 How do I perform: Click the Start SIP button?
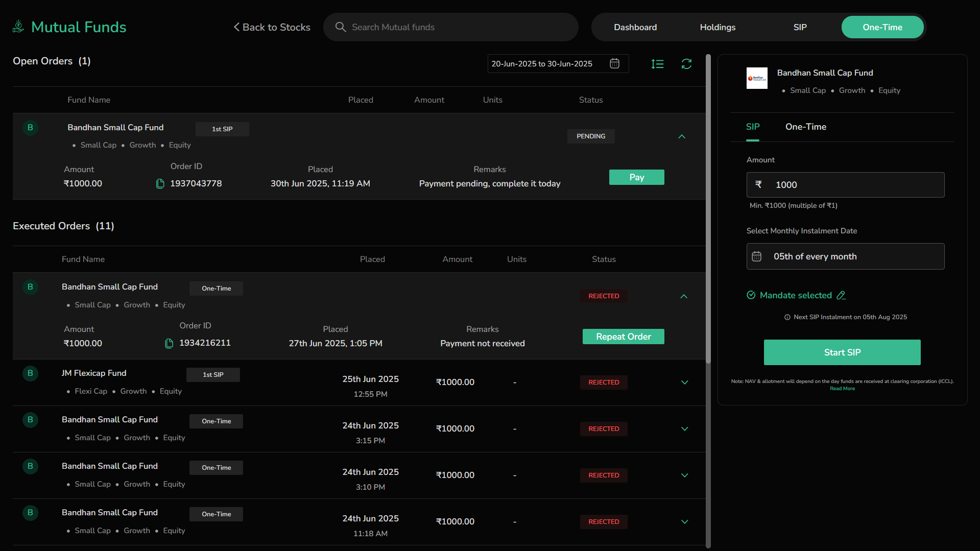pyautogui.click(x=842, y=352)
